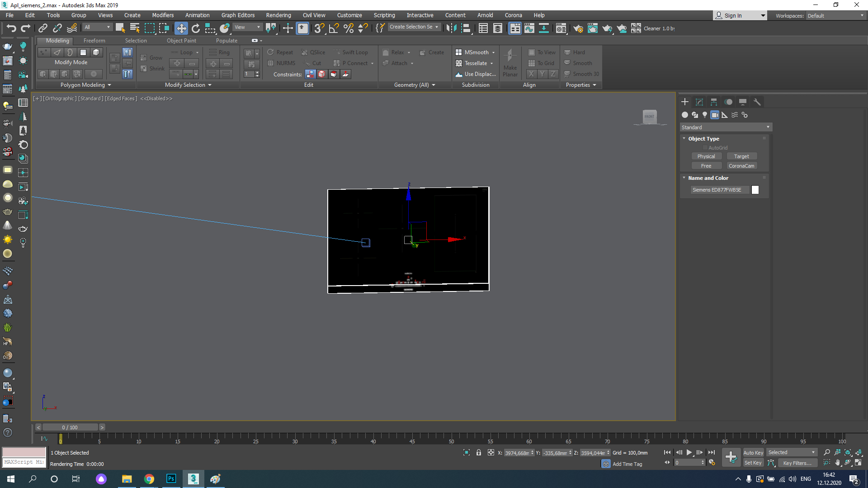Toggle Constrain to Face option

[x=334, y=74]
